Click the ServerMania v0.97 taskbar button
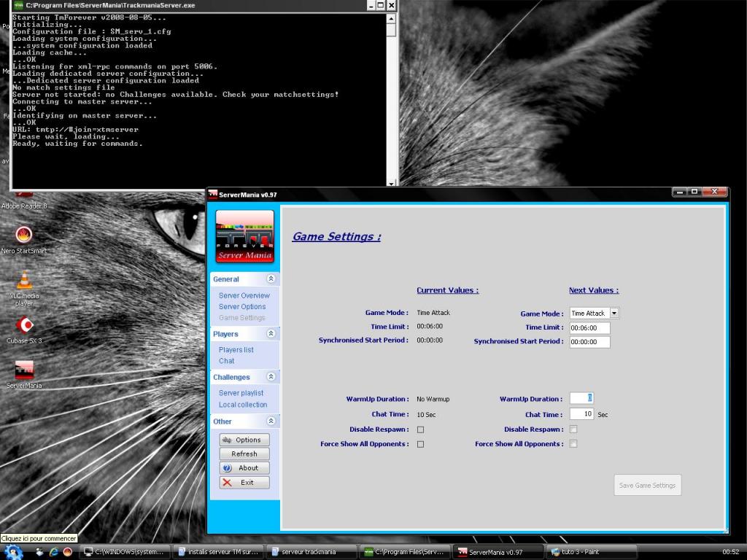The height and width of the screenshot is (560, 747). tap(499, 552)
